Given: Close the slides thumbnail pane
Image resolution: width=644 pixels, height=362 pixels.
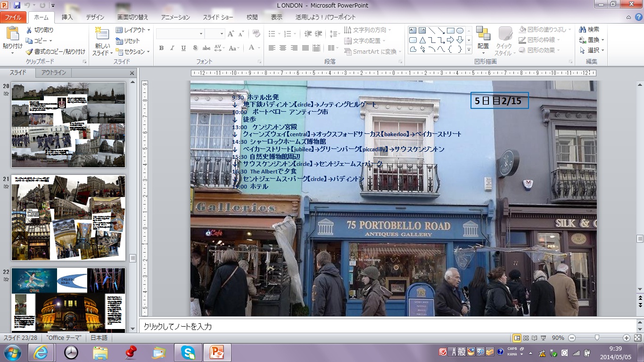Looking at the screenshot, I should pos(132,73).
